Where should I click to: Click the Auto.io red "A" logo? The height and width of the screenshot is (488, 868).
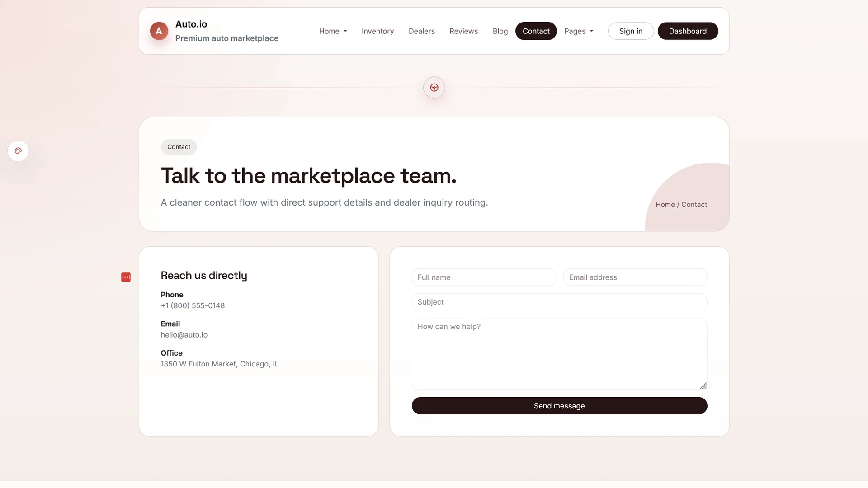tap(159, 31)
